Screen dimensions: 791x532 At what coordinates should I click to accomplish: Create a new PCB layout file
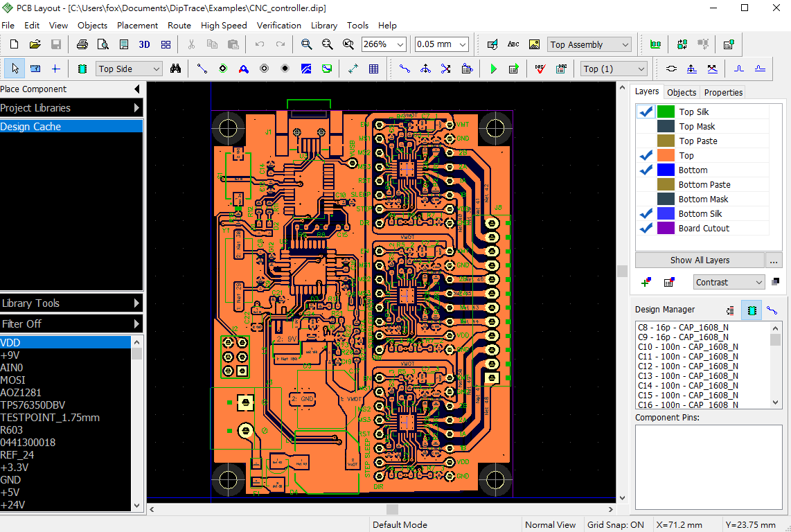[x=14, y=44]
